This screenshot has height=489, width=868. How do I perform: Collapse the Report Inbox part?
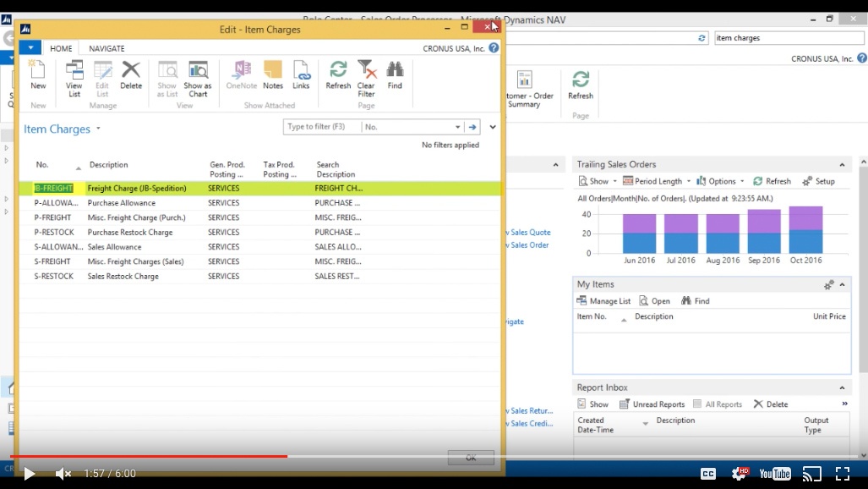[x=842, y=387]
